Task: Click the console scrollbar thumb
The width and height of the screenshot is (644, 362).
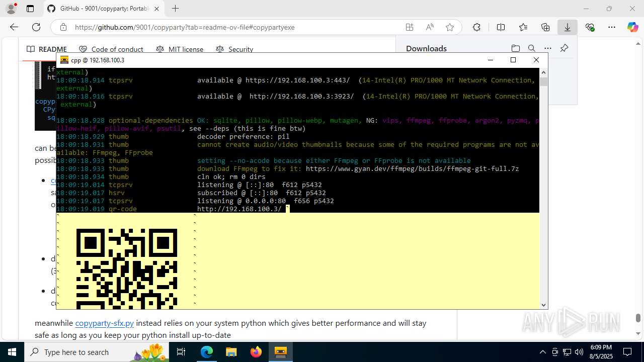Action: [x=543, y=81]
